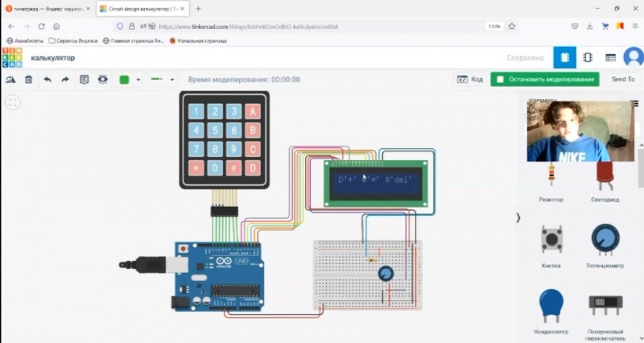This screenshot has width=644, height=343.
Task: Select the potentiometer component in the panel
Action: click(605, 242)
